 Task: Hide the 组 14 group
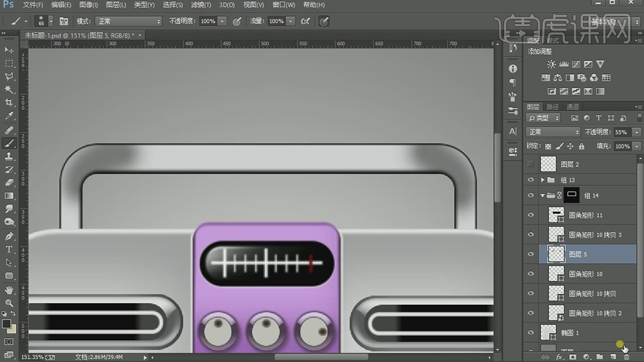[531, 196]
